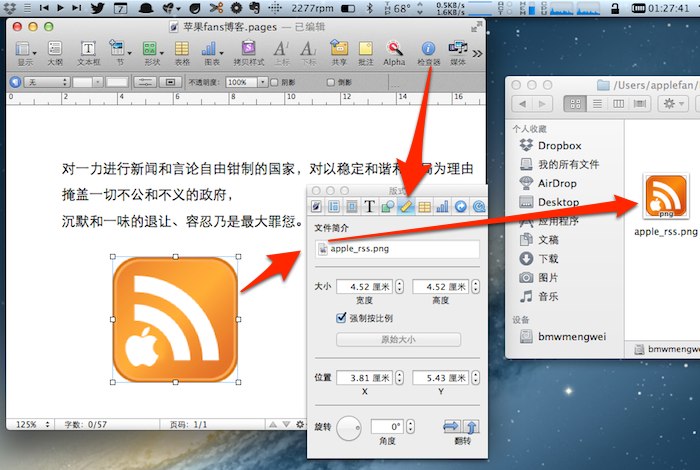
Task: Click the 宽度 width field 4.52 厘米
Action: click(x=364, y=287)
